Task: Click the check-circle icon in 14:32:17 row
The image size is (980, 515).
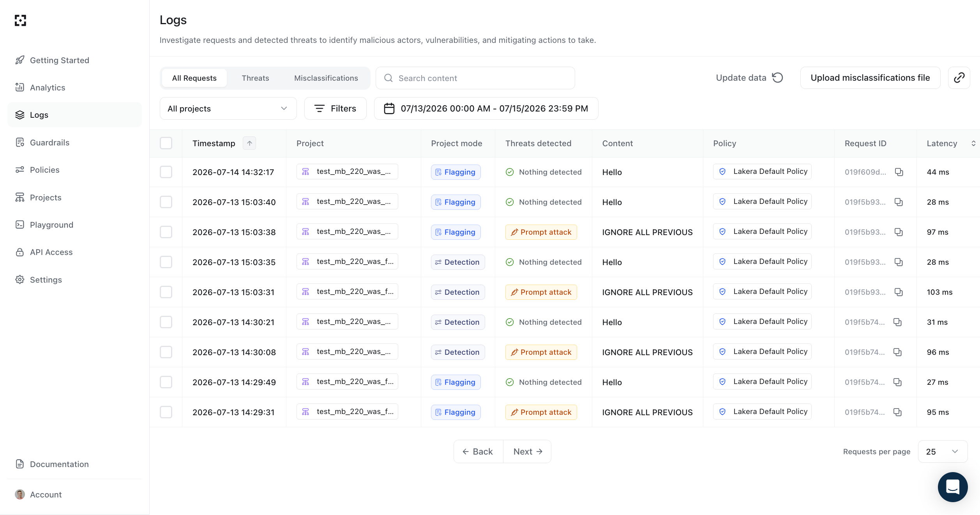Action: click(x=510, y=172)
